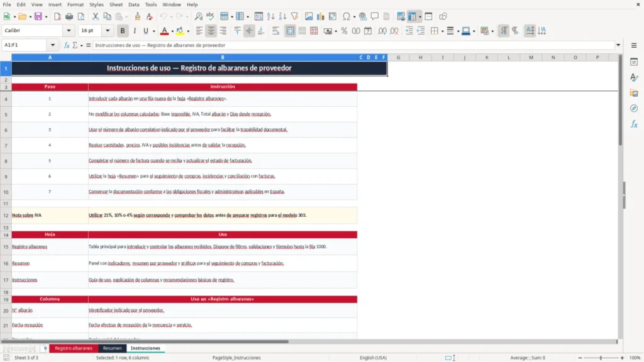This screenshot has height=362, width=644.
Task: Open Borders dropdown arrow
Action: [x=442, y=31]
